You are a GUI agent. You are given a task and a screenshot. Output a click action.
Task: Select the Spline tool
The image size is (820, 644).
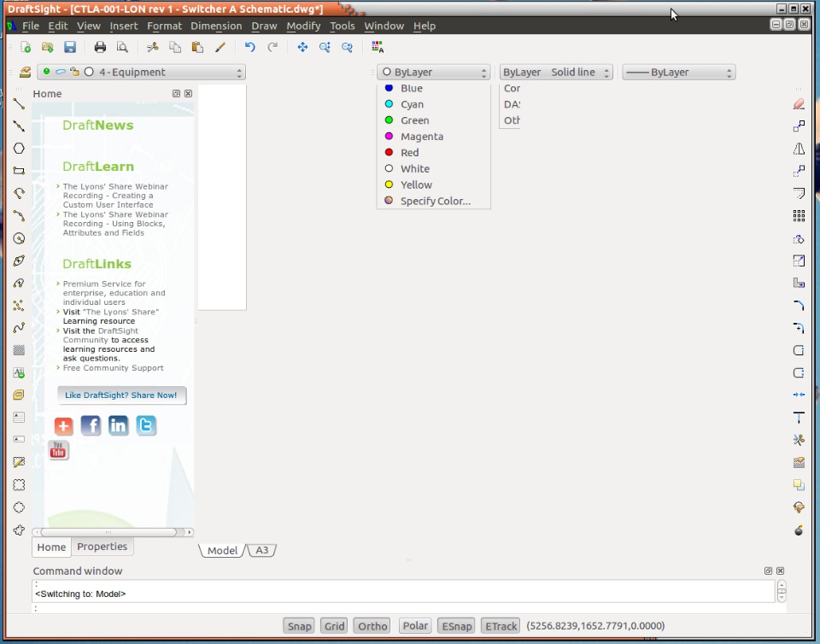tap(19, 328)
